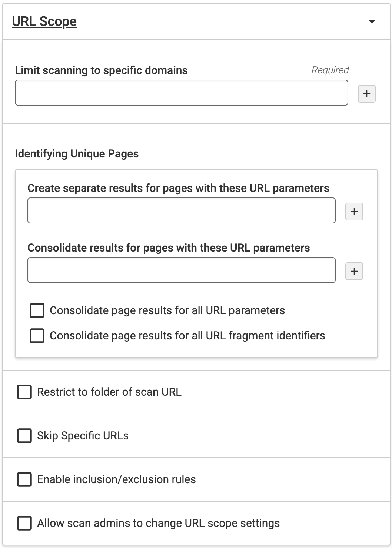Focus the Limit scanning to specific domains field
392x548 pixels.
coord(181,93)
